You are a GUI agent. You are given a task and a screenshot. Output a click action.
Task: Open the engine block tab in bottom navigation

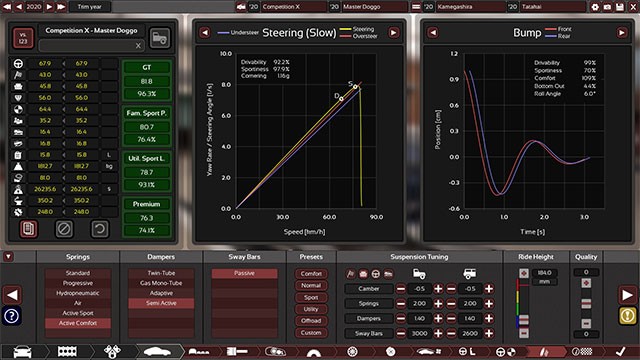click(x=67, y=351)
